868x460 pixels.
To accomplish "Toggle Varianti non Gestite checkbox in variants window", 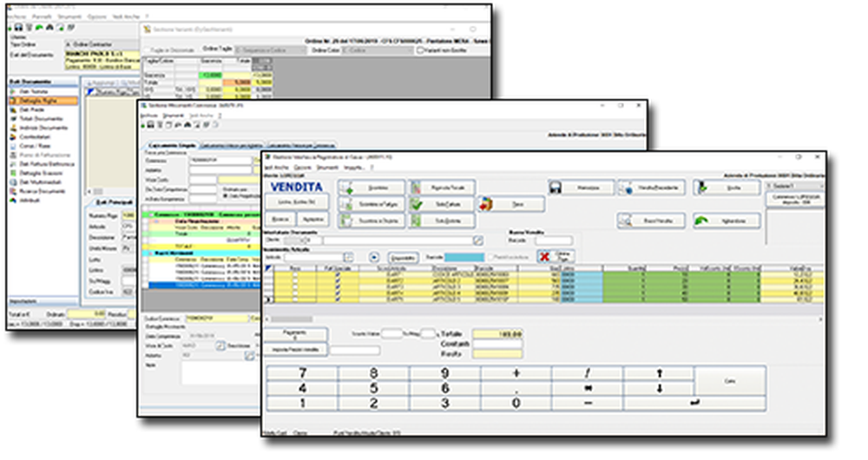I will (420, 50).
